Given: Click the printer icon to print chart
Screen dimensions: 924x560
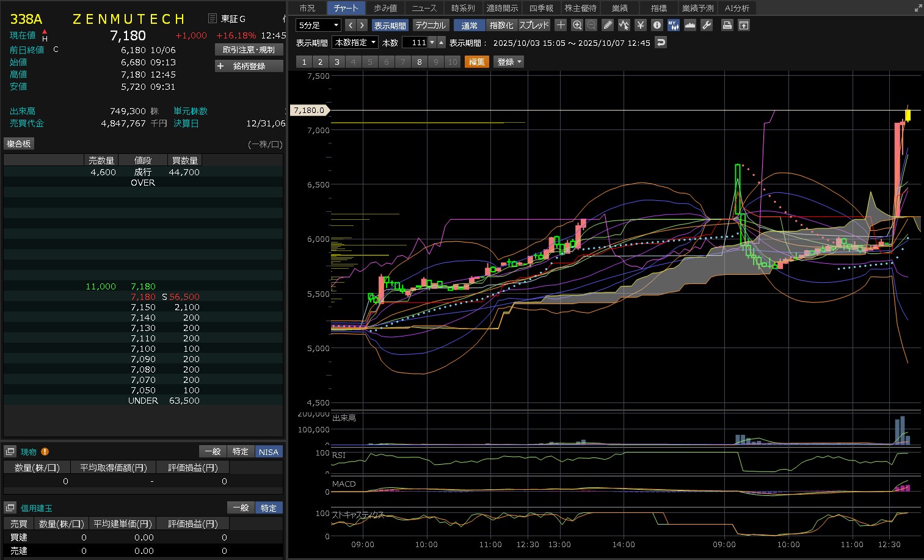Looking at the screenshot, I should pos(727,25).
